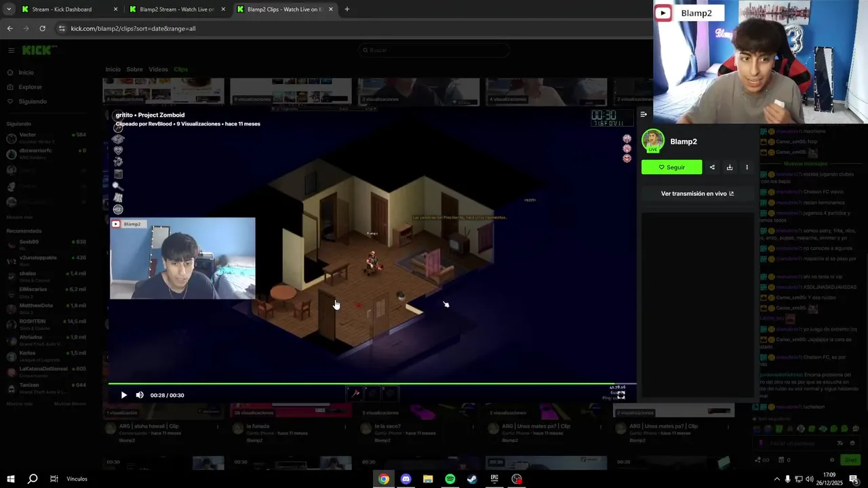868x488 pixels.
Task: Open the taskbar clock showing 17:09
Action: point(829,479)
